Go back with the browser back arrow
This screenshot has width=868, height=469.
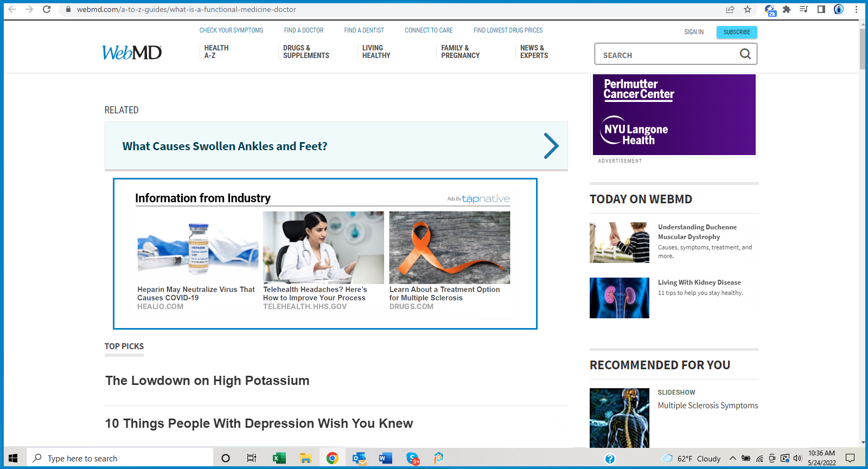click(x=12, y=9)
